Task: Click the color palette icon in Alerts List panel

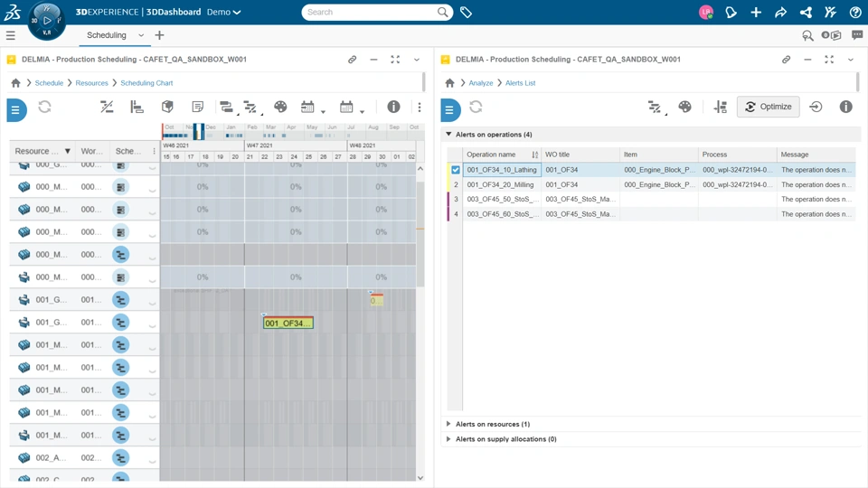Action: coord(684,107)
